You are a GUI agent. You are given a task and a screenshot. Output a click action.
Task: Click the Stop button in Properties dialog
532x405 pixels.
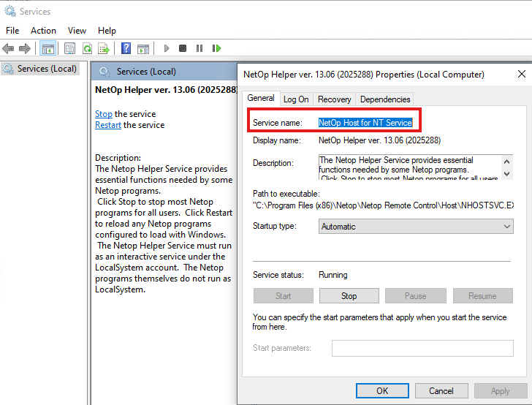point(349,296)
